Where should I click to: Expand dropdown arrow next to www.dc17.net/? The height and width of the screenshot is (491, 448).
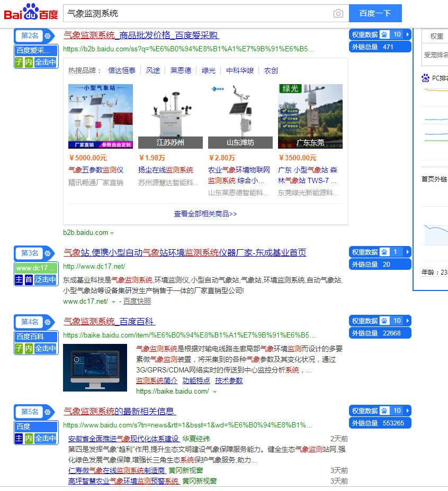(113, 302)
